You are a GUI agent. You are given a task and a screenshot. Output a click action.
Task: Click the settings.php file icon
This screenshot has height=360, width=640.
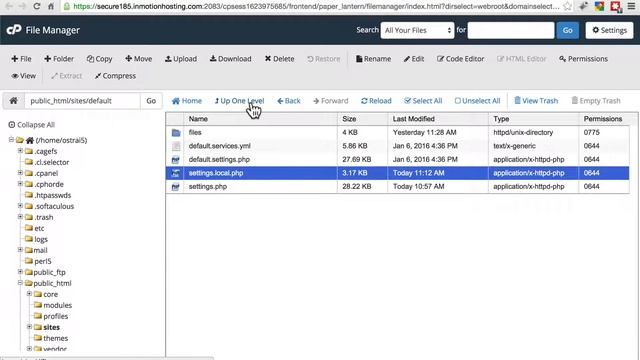[176, 187]
